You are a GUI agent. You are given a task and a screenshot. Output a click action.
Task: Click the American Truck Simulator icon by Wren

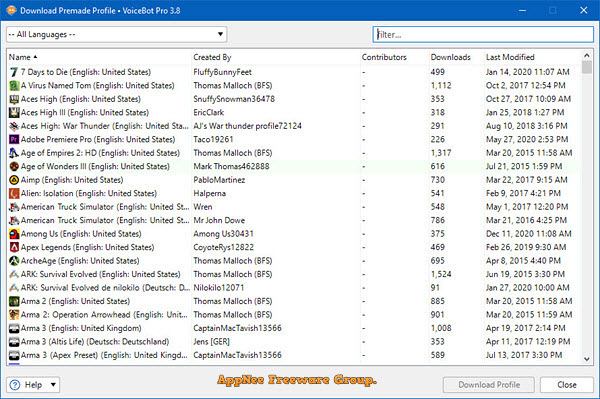pos(14,207)
